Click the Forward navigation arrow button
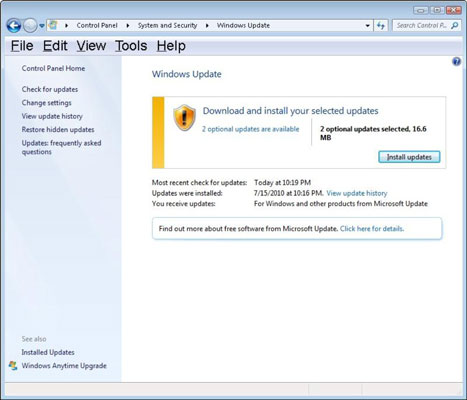The height and width of the screenshot is (400, 467). coord(30,26)
